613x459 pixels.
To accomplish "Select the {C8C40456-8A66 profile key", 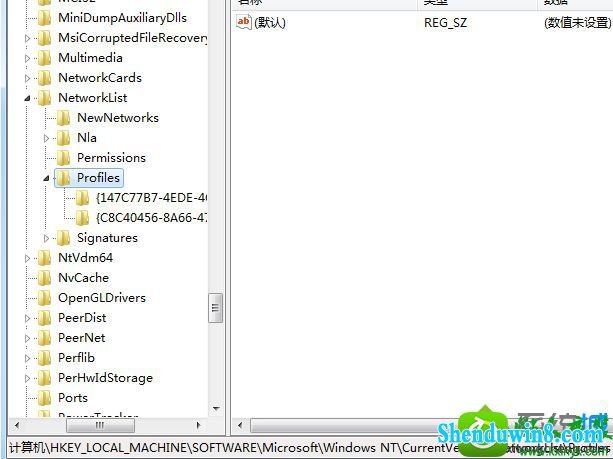I will (151, 218).
